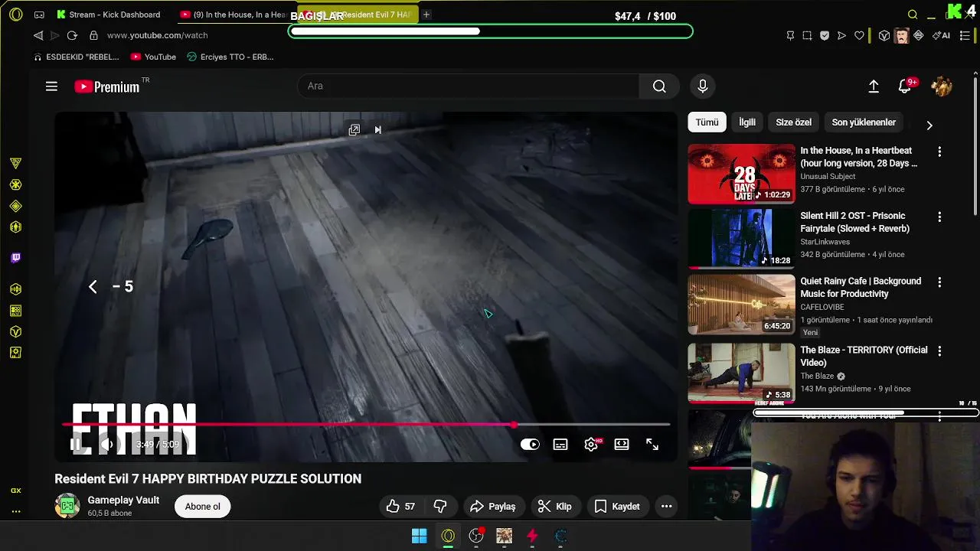
Task: Open the ESDEEKID REBEL bookmark
Action: (x=77, y=57)
